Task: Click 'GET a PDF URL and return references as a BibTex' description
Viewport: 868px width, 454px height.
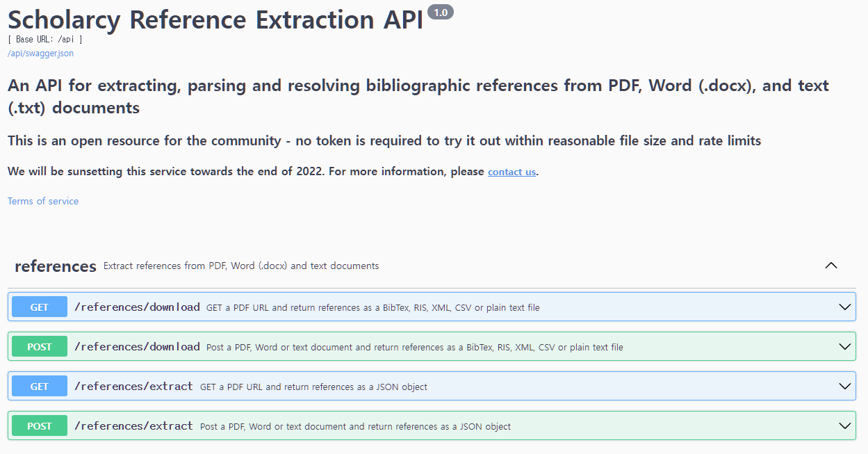Action: 373,307
